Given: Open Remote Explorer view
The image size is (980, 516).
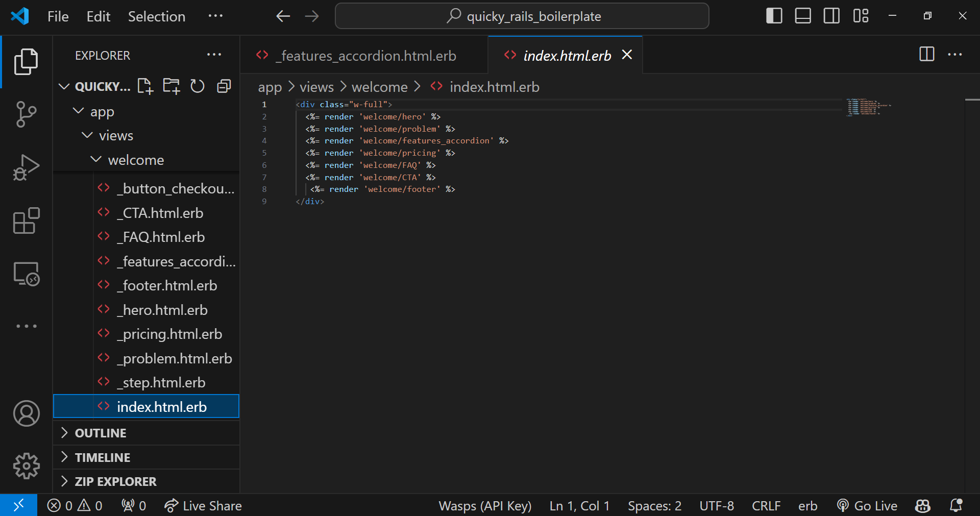Looking at the screenshot, I should click(x=26, y=274).
